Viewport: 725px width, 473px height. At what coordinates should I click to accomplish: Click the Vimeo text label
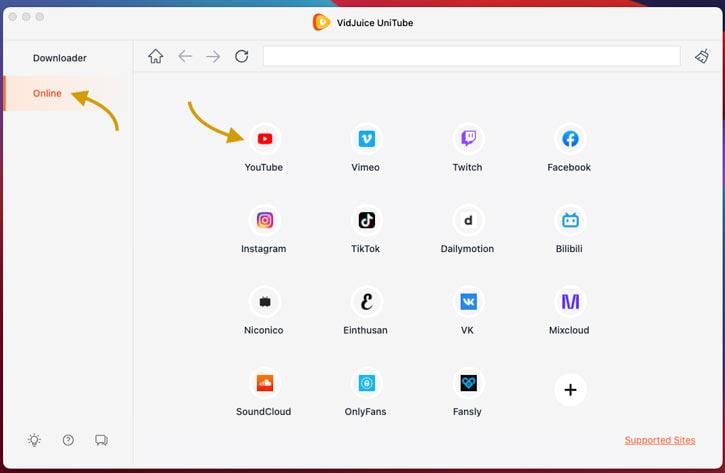point(365,167)
